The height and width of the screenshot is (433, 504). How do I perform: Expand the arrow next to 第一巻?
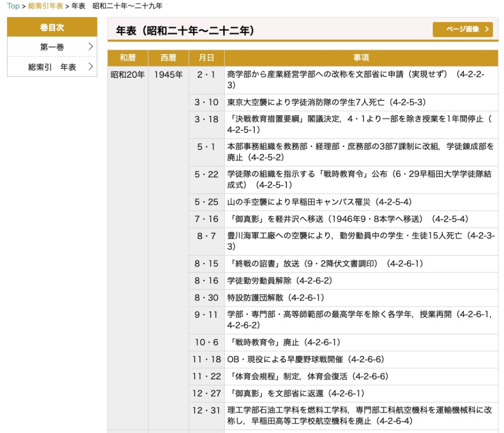point(91,47)
